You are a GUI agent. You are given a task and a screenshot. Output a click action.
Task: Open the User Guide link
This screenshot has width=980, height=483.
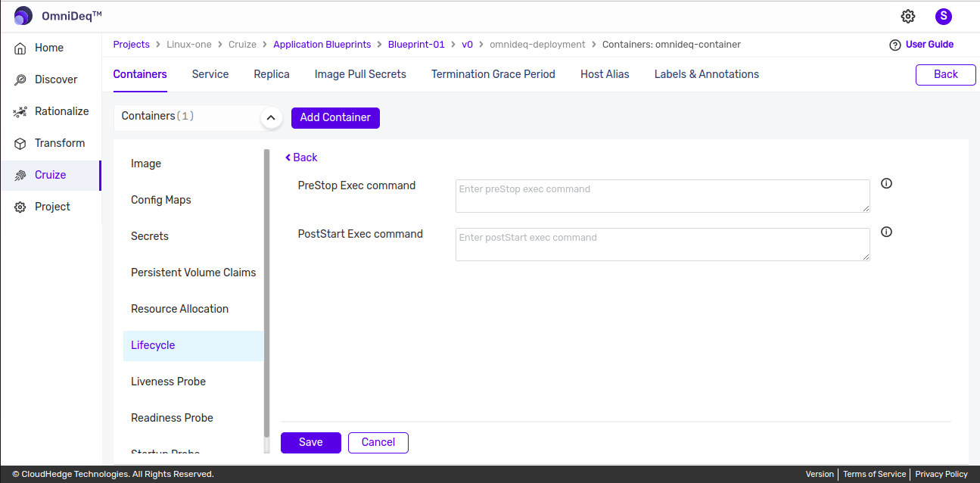(929, 45)
